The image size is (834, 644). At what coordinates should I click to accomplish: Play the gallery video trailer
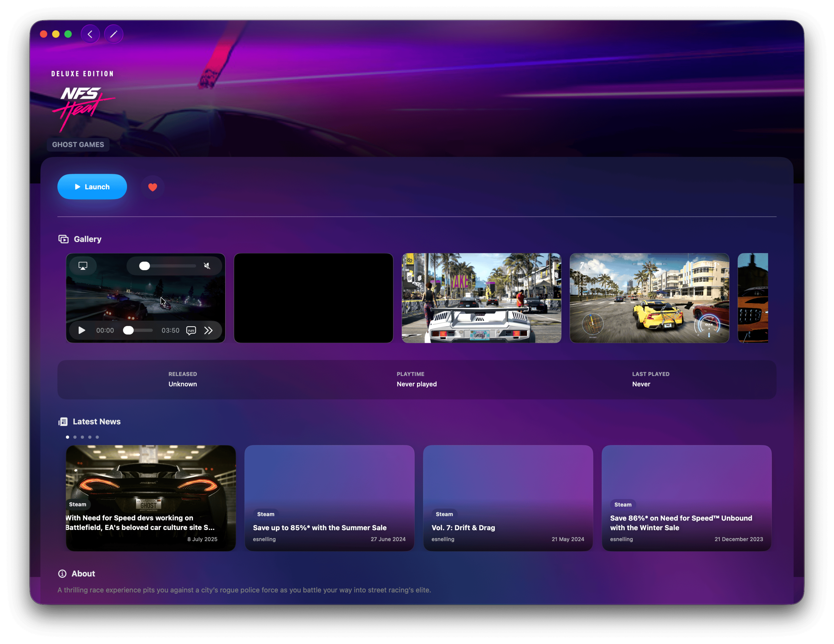click(81, 330)
